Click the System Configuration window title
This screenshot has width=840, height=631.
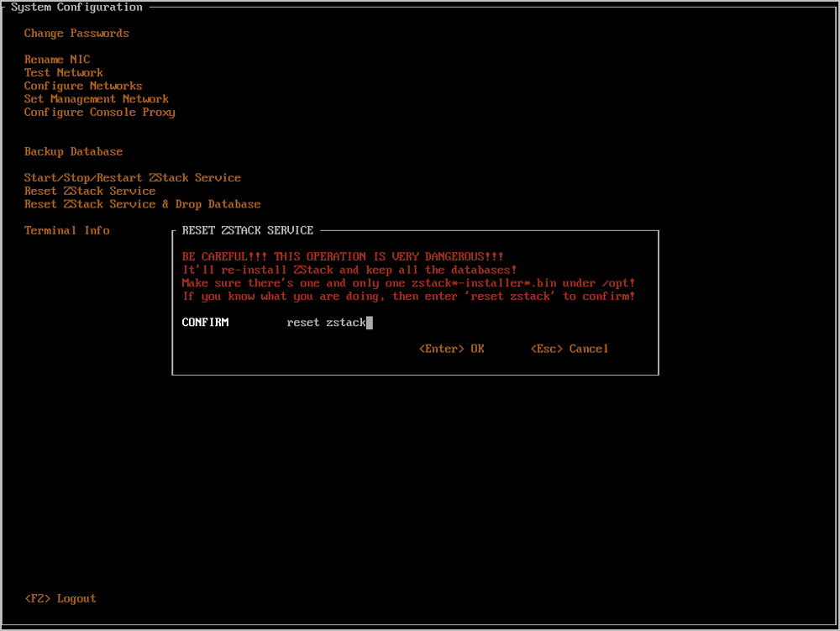click(x=76, y=8)
